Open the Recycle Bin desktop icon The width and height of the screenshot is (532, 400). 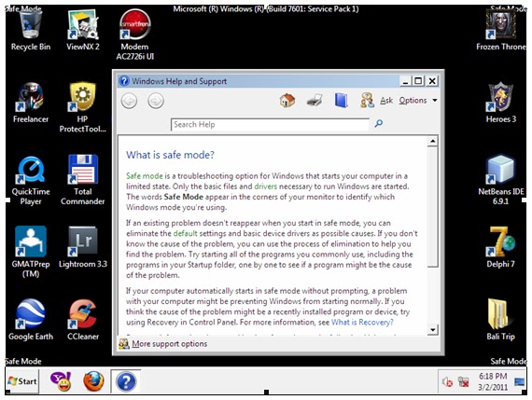[x=31, y=30]
